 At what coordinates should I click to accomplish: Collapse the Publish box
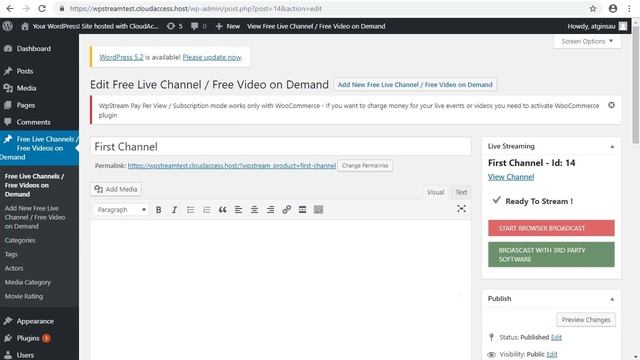click(x=612, y=299)
